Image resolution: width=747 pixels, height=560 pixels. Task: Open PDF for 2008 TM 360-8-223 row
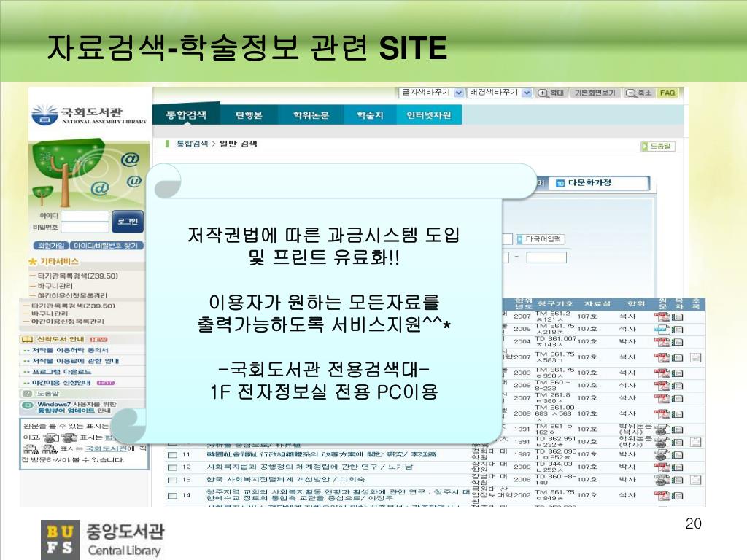click(x=662, y=385)
